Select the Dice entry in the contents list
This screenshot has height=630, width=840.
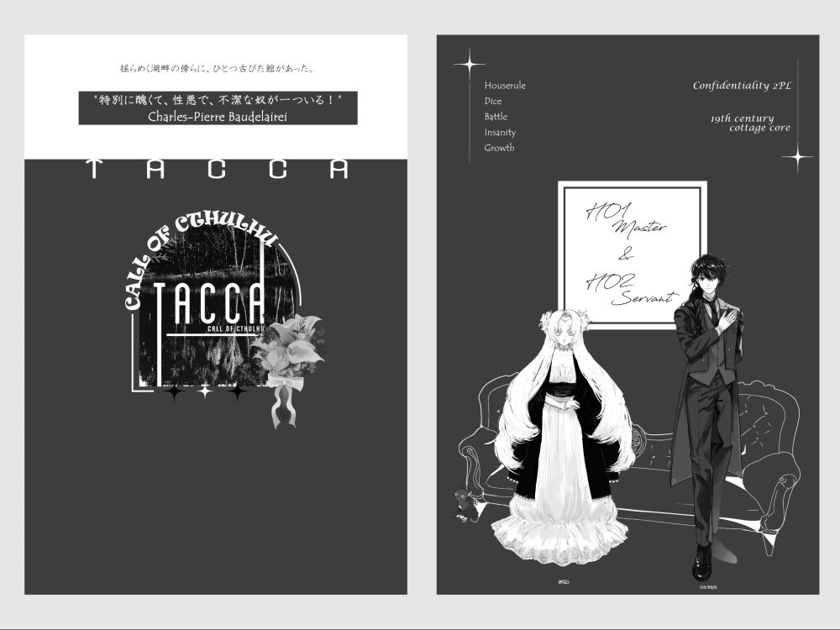[x=493, y=101]
